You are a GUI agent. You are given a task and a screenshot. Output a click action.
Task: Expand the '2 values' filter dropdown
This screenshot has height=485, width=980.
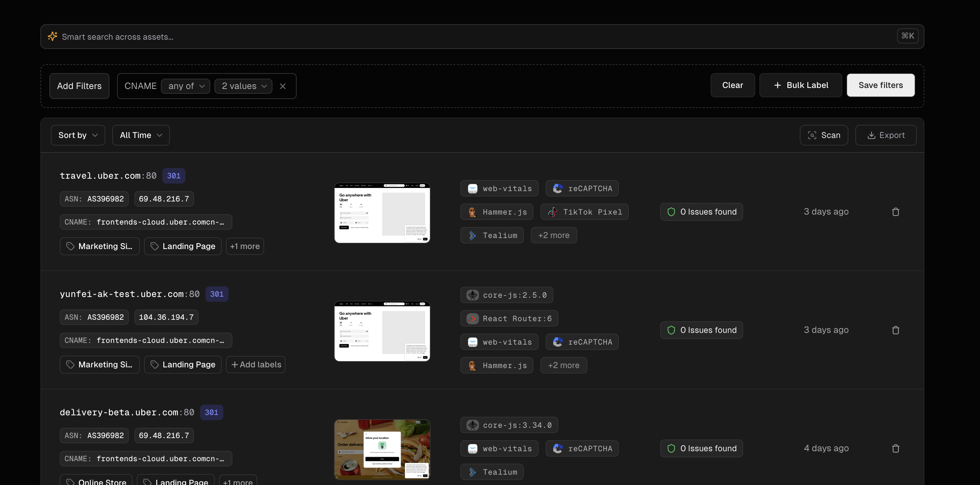pos(243,86)
